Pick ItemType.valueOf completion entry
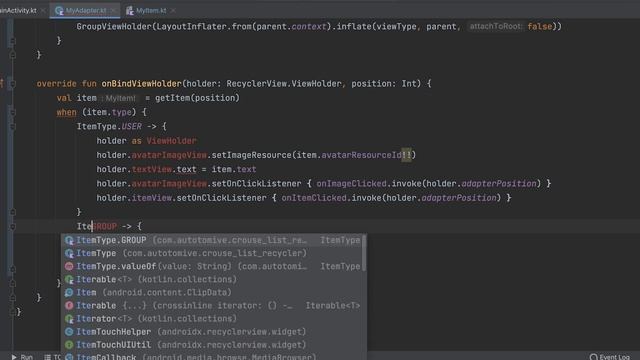Screen dimensions: 640x360 [212, 266]
